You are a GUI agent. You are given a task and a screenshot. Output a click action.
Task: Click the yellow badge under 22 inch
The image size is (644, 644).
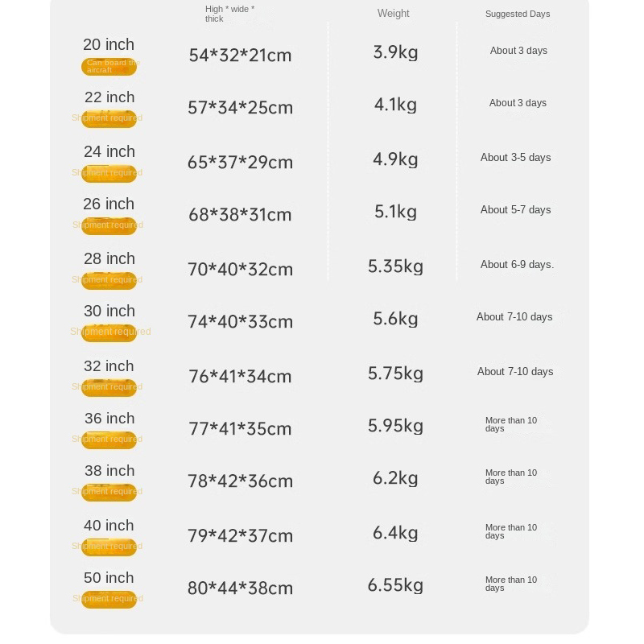coord(109,119)
